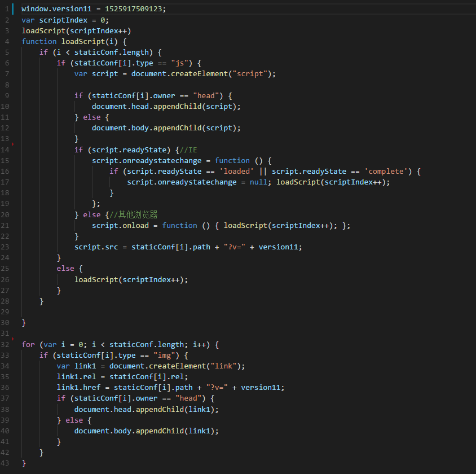This screenshot has width=476, height=474.
Task: Click the //IE comment on line 14
Action: (x=188, y=150)
